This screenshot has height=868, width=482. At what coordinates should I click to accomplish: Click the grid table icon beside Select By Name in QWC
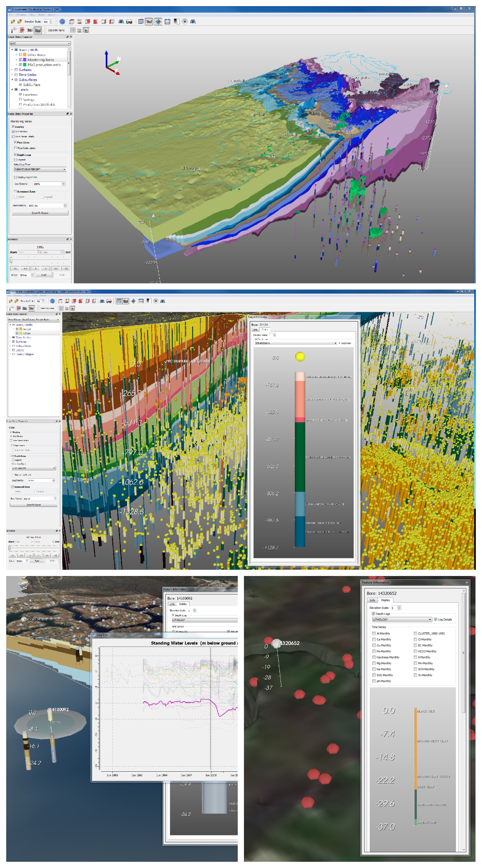[73, 30]
